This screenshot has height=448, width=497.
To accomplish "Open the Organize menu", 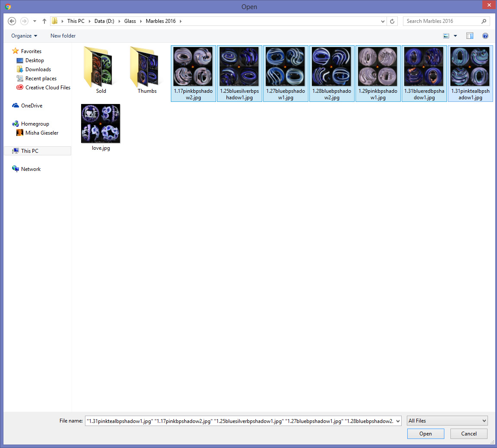I will pos(24,36).
